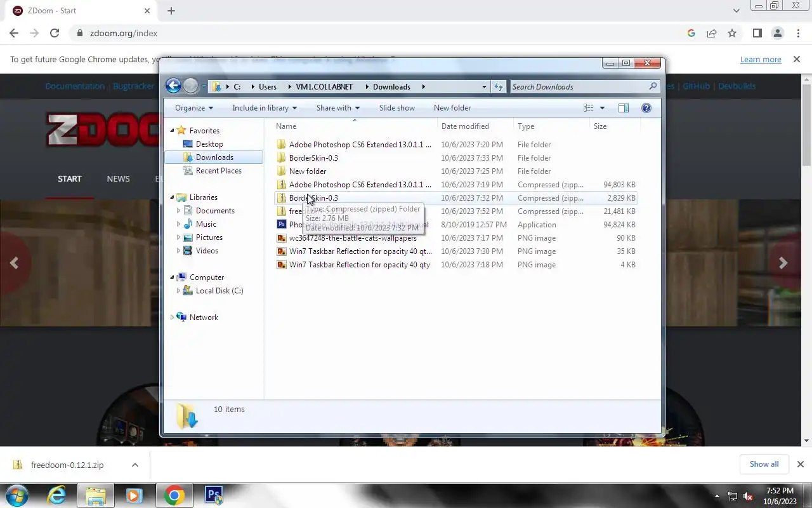Click the VM1.COLLABNET segment in the address path
The image size is (812, 508).
click(324, 86)
